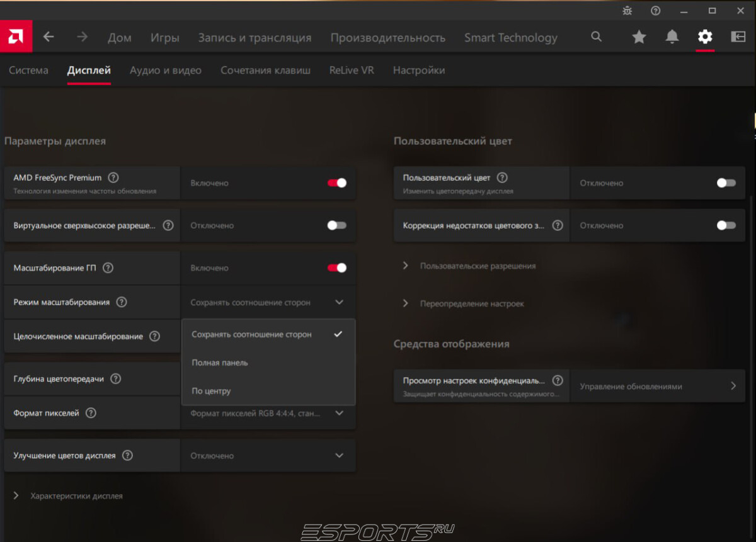Viewport: 756px width, 542px height.
Task: Show help for Коррекция недостатков цветового зрения
Action: coord(558,225)
